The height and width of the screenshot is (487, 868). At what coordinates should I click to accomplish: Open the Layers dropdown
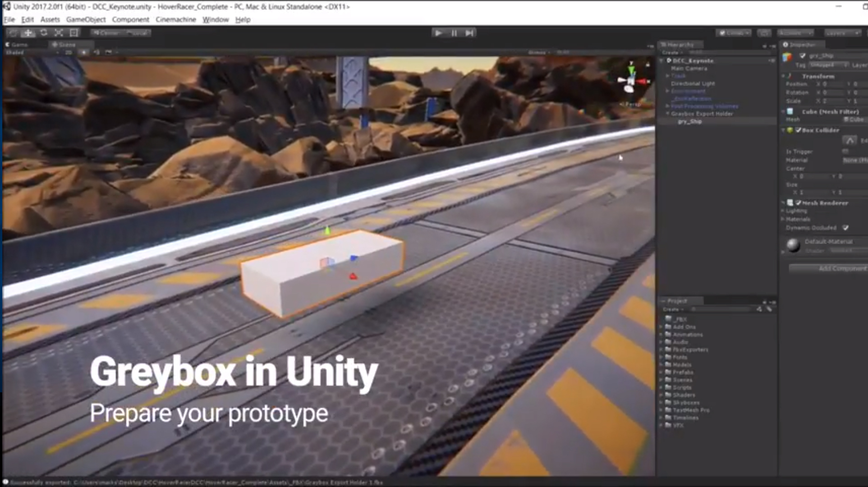tap(842, 33)
